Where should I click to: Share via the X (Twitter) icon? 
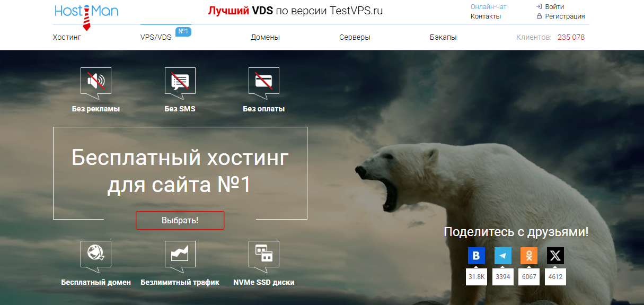click(x=555, y=256)
